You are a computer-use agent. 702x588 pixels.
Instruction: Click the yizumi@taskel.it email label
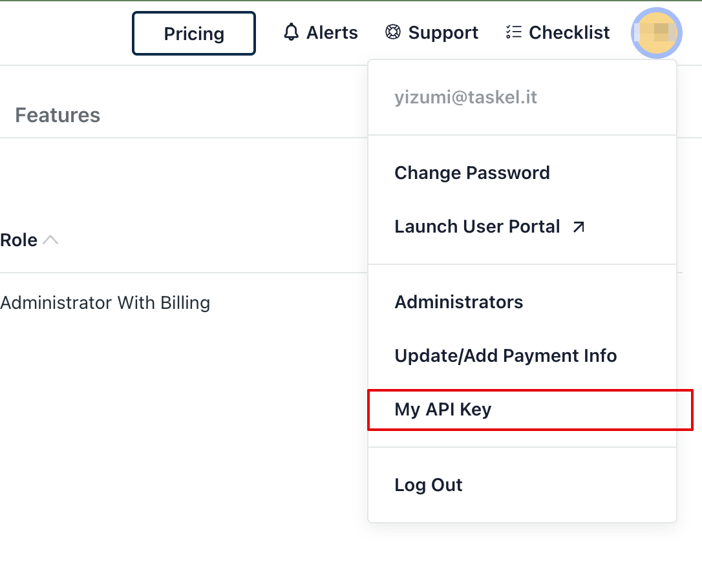pyautogui.click(x=465, y=98)
